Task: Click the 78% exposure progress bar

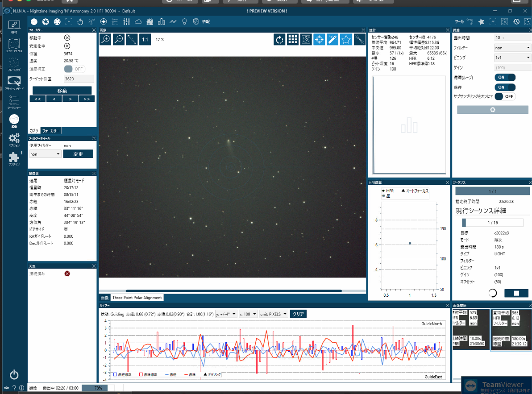Action: click(98, 388)
